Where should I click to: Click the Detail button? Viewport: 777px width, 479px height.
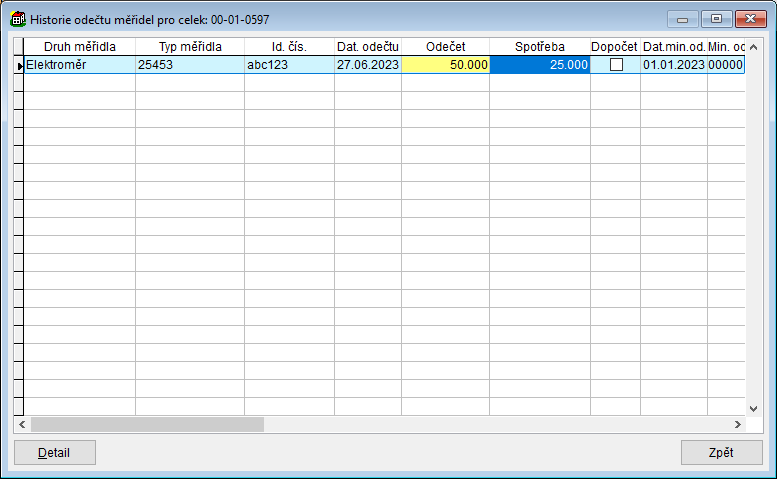pos(54,452)
